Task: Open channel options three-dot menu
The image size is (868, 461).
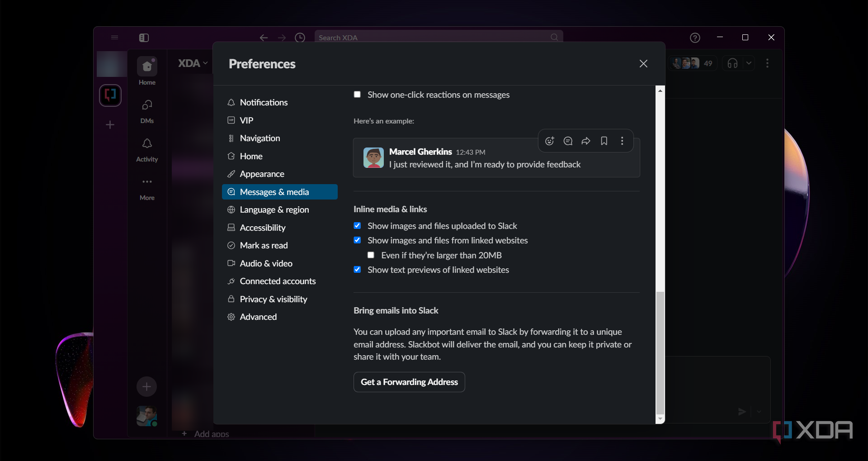Action: click(767, 63)
